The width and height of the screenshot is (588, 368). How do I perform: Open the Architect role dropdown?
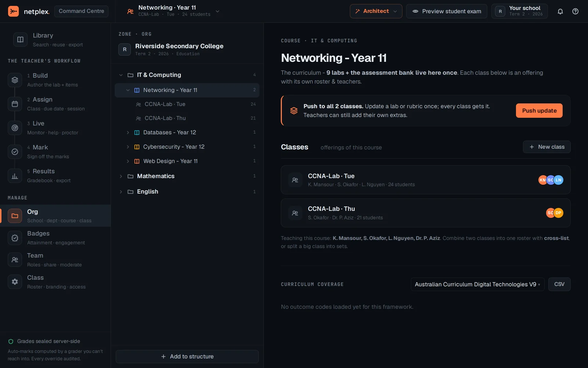coord(376,11)
